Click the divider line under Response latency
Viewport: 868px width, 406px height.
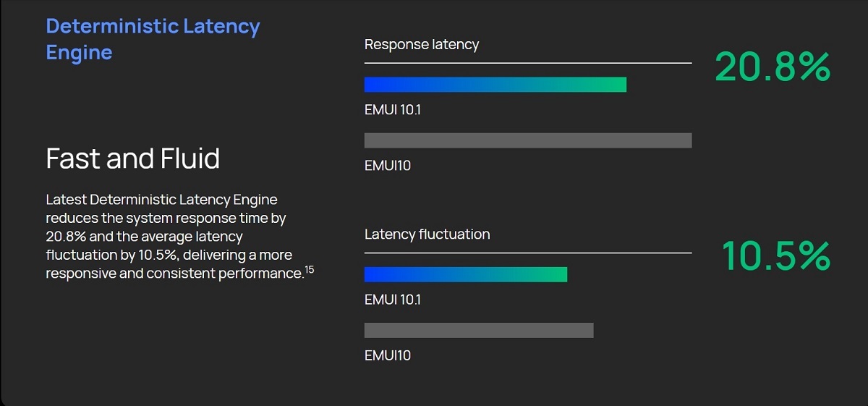pos(528,63)
